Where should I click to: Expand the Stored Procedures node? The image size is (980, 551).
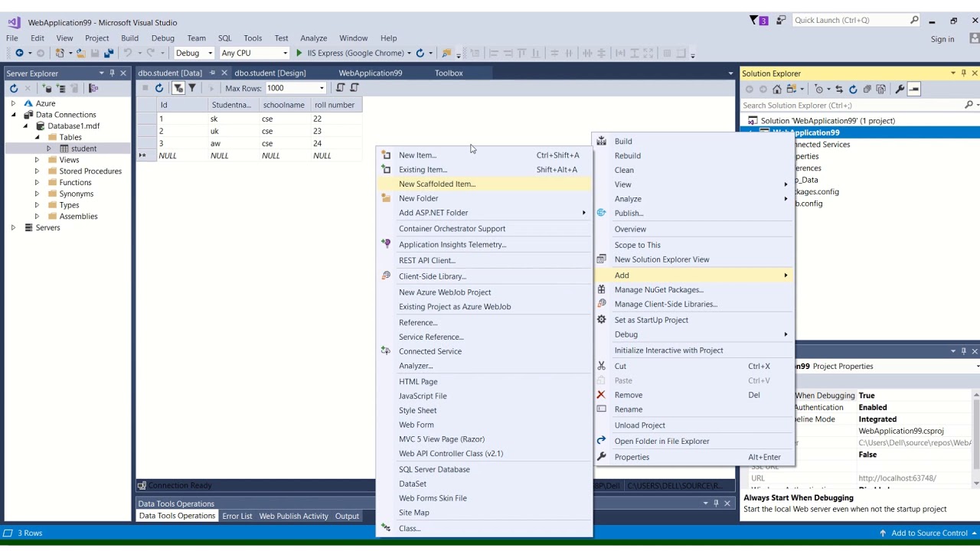tap(37, 171)
